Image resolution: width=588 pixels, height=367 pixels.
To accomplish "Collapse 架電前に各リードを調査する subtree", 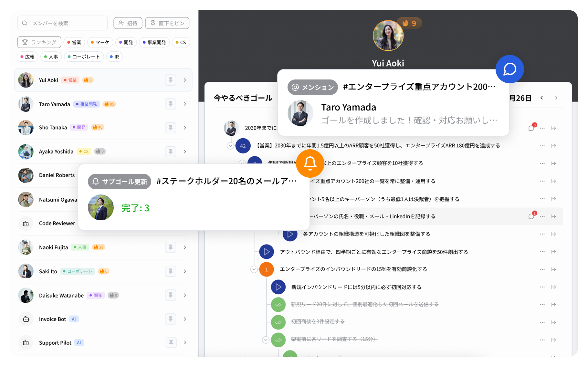I will (x=266, y=340).
